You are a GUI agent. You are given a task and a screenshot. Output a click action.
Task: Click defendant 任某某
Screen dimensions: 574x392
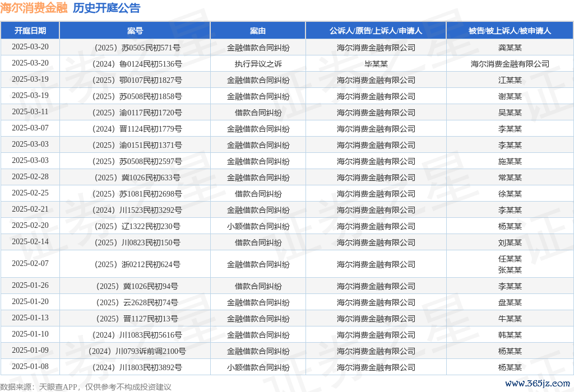510,259
